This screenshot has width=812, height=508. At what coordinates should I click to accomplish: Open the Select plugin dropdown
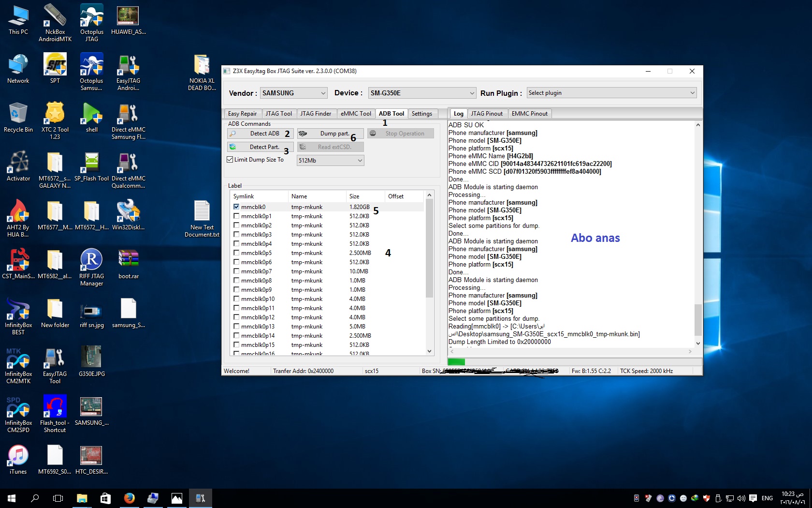[612, 93]
